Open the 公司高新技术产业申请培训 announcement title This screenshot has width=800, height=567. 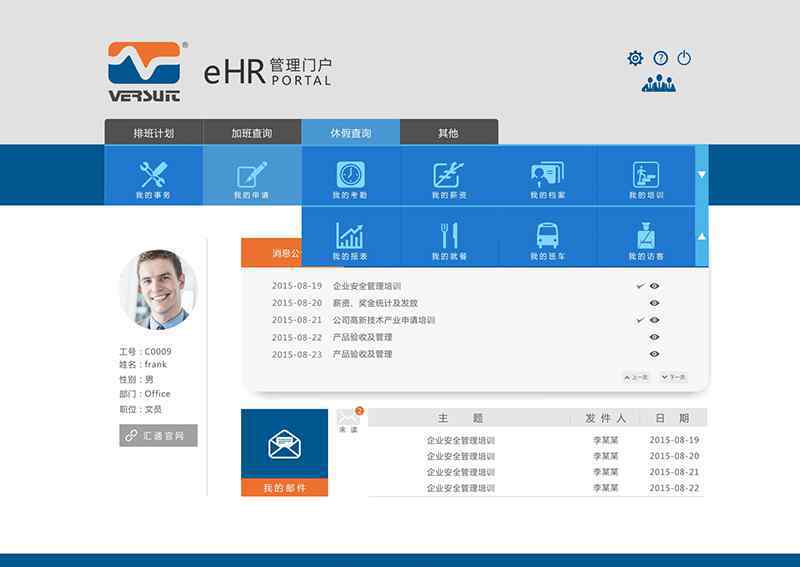[384, 321]
